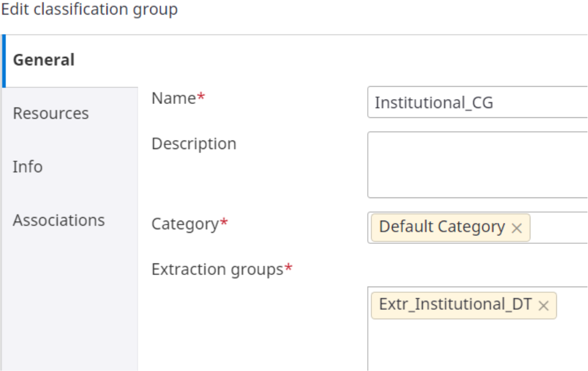Screen dimensions: 588x371
Task: Click the Description field label
Action: [194, 144]
